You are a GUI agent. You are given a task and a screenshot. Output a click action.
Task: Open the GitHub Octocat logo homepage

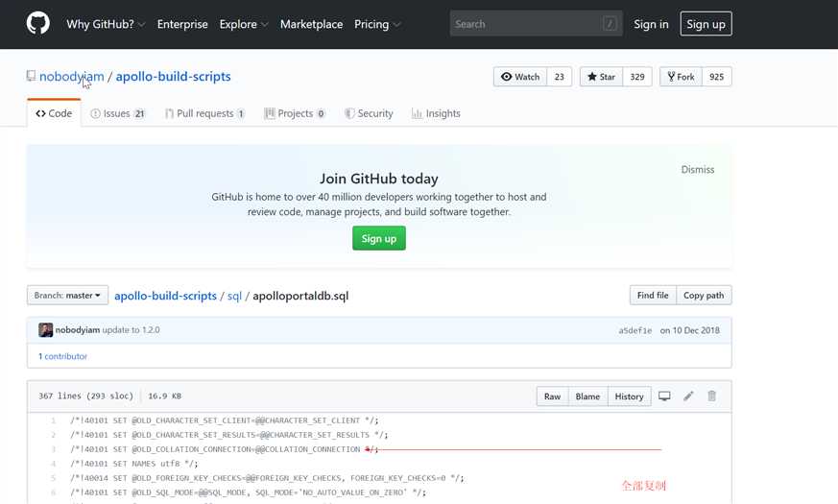point(38,23)
